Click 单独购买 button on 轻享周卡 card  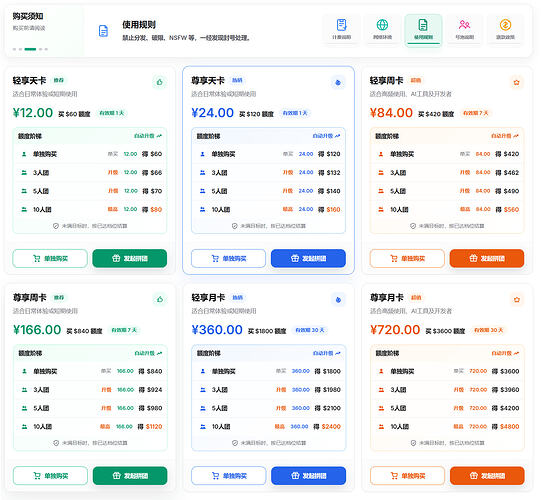tap(407, 258)
